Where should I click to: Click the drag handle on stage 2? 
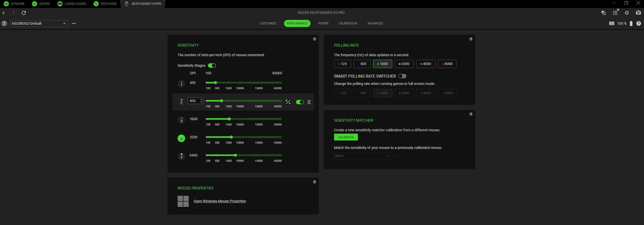coord(309,102)
